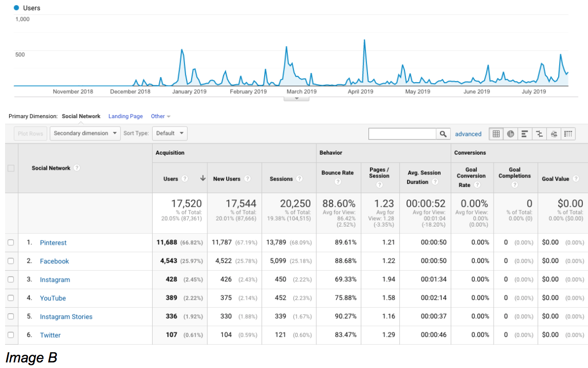Click the Conversions group header
This screenshot has width=588, height=368.
(470, 153)
